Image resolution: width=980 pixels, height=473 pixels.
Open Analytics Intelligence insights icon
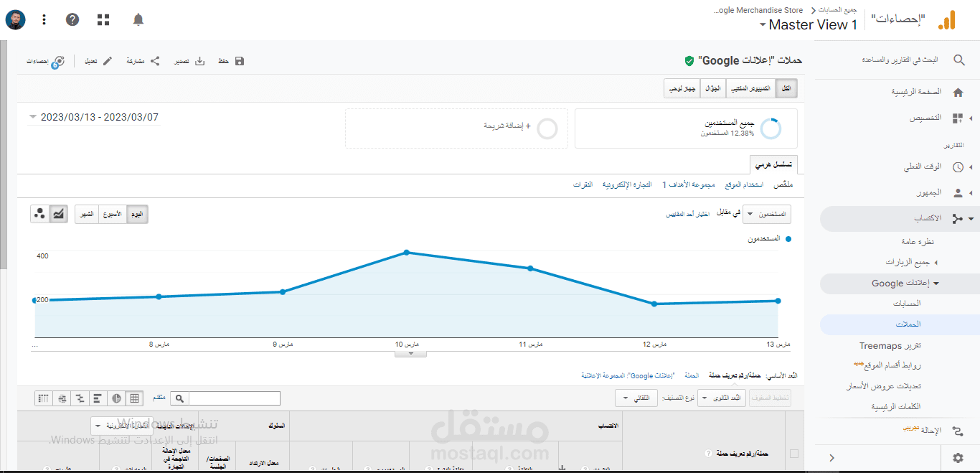tap(60, 62)
